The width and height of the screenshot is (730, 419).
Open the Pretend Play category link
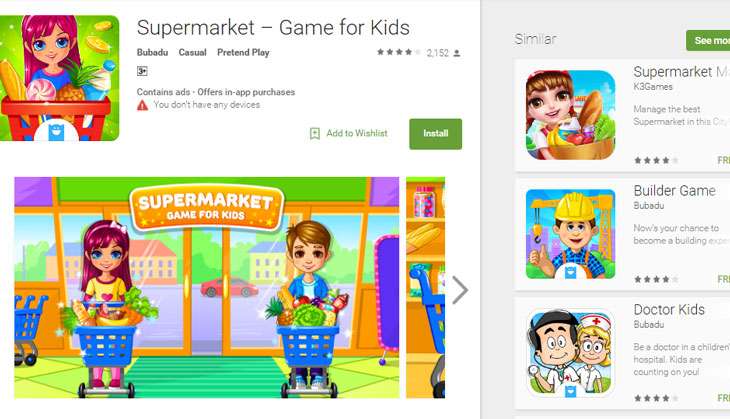(x=243, y=53)
